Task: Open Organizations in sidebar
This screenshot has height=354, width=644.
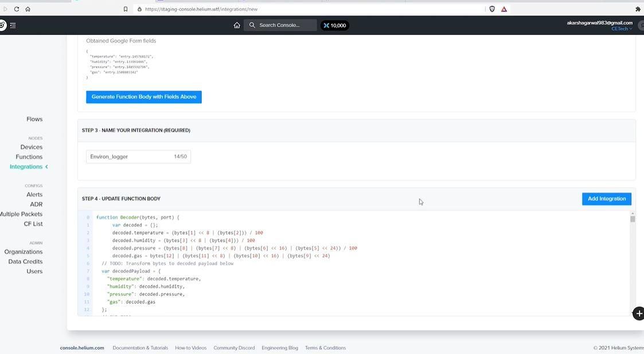Action: click(24, 252)
